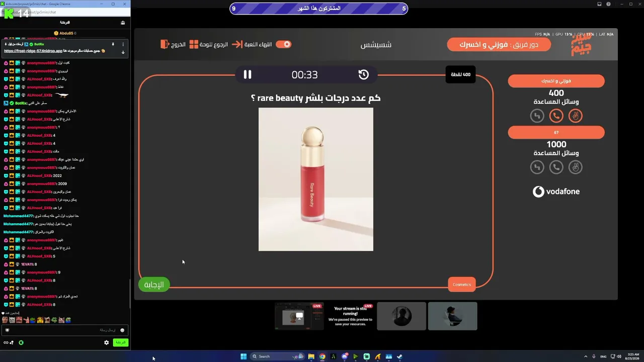Click the shield icon inside the chat input
Screen dimensions: 644x362
pyautogui.click(x=7, y=330)
